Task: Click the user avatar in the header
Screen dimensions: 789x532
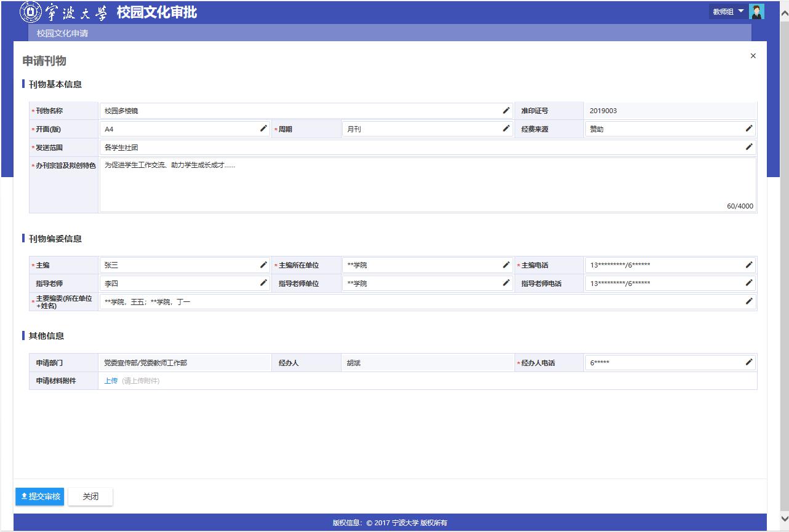Action: 756,12
